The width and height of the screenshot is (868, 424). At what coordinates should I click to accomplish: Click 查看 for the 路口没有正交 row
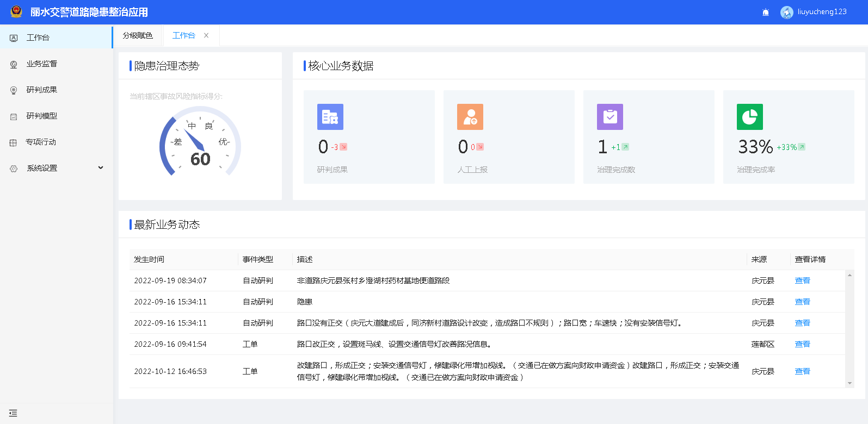point(802,323)
